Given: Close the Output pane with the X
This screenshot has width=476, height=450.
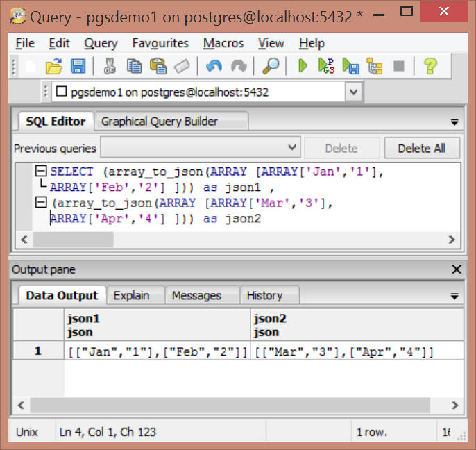Looking at the screenshot, I should click(457, 269).
